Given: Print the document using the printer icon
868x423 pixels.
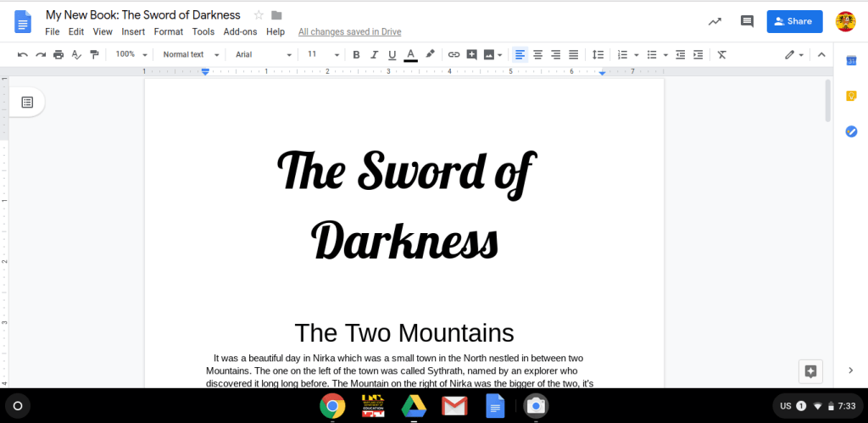Looking at the screenshot, I should click(58, 55).
